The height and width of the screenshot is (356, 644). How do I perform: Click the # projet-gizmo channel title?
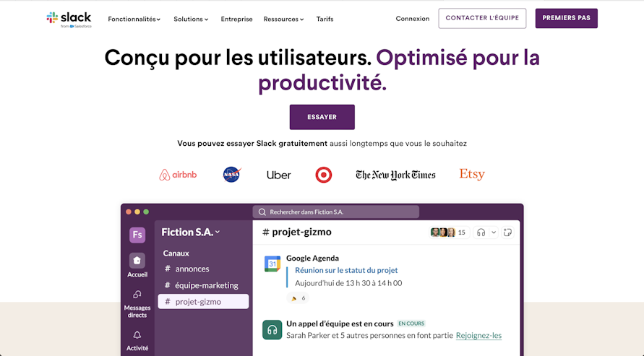297,232
